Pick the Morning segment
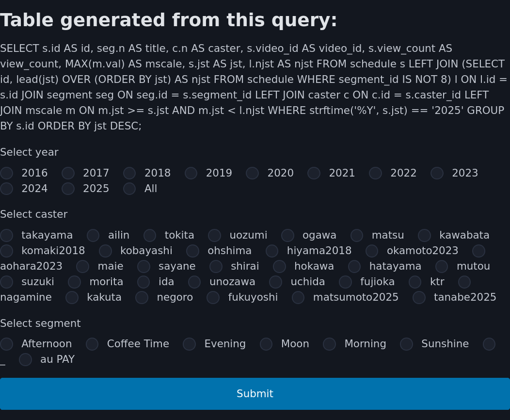This screenshot has height=420, width=510. (x=330, y=344)
